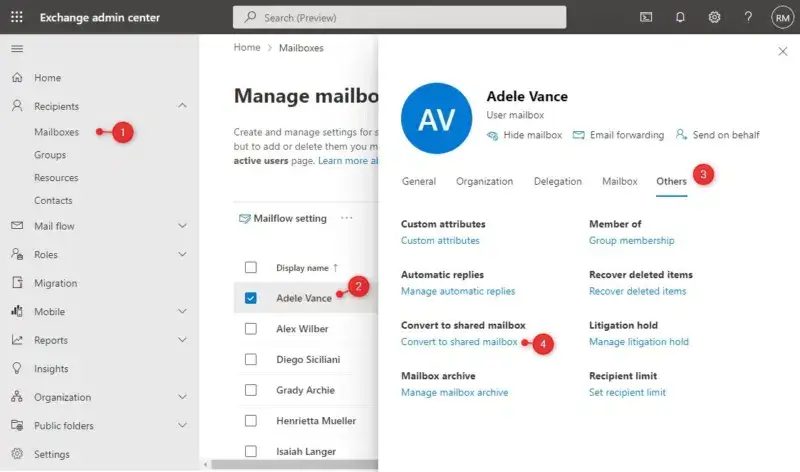
Task: Expand the Reports chevron
Action: pyautogui.click(x=182, y=340)
